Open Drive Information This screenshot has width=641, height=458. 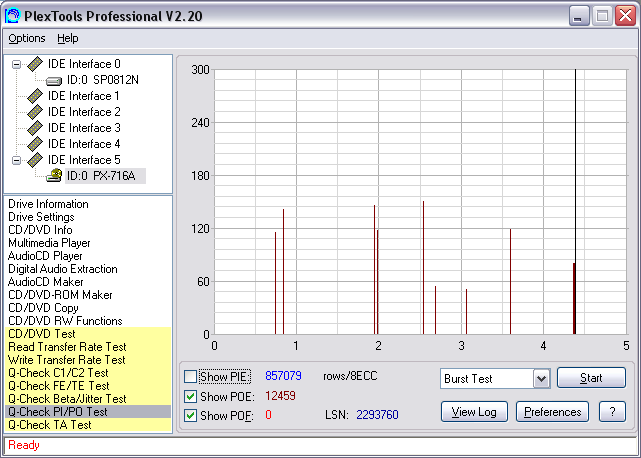48,204
